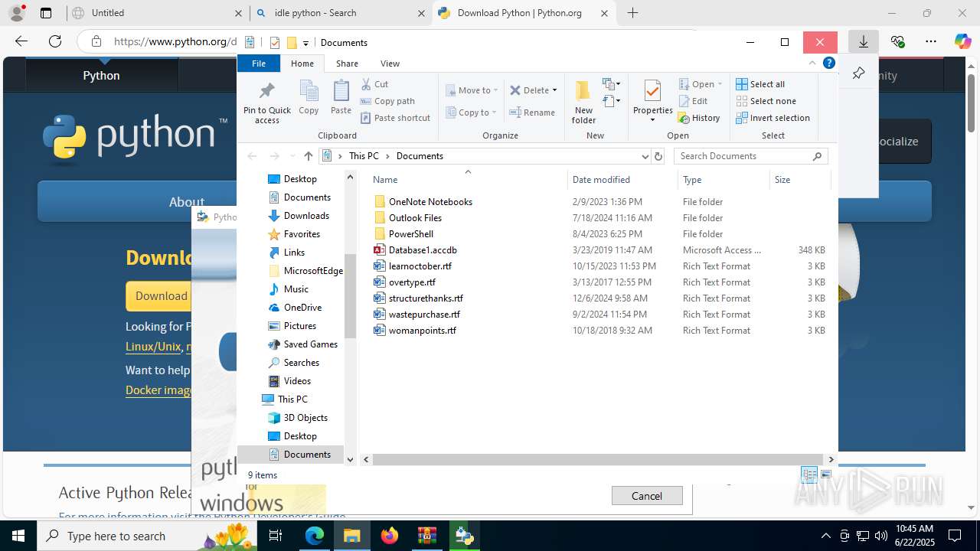Image resolution: width=980 pixels, height=551 pixels.
Task: Open a new browser tab
Action: pos(632,13)
